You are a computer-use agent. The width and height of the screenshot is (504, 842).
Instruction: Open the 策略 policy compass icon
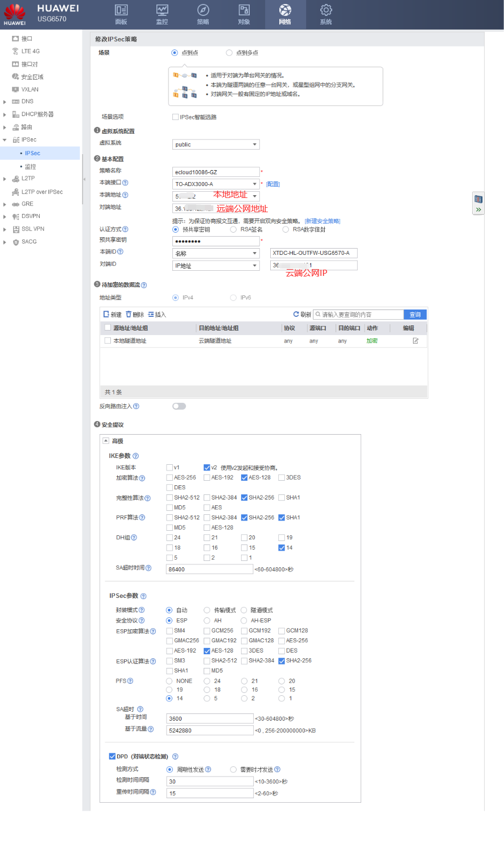[203, 14]
